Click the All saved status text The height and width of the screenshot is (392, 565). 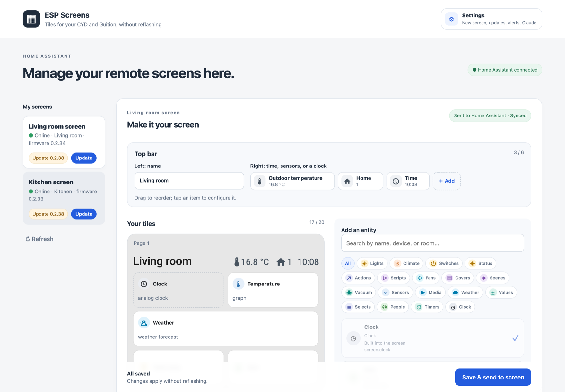click(138, 374)
